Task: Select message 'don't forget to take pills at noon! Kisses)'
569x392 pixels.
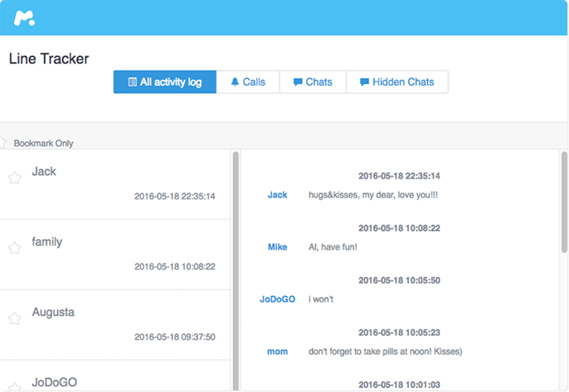Action: pyautogui.click(x=385, y=352)
